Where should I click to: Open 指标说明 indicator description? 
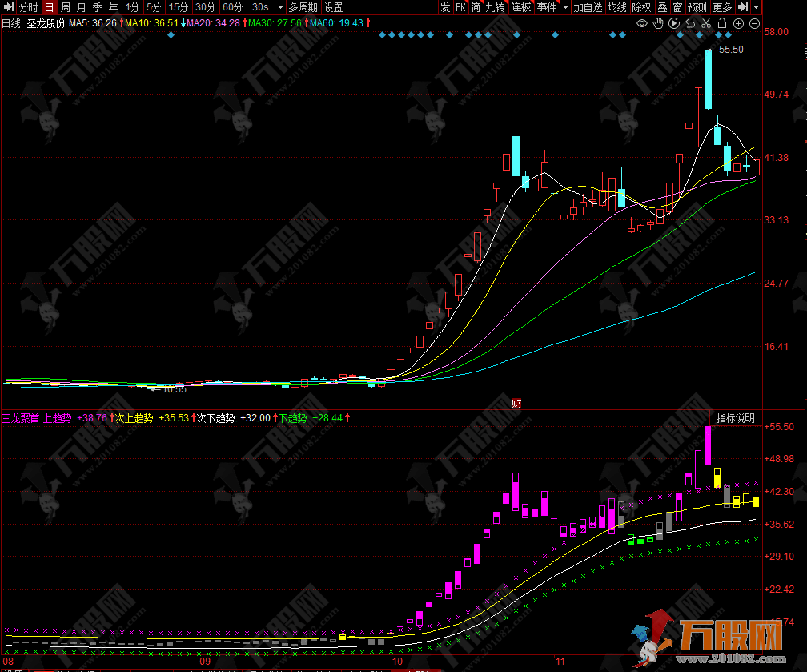click(x=736, y=418)
